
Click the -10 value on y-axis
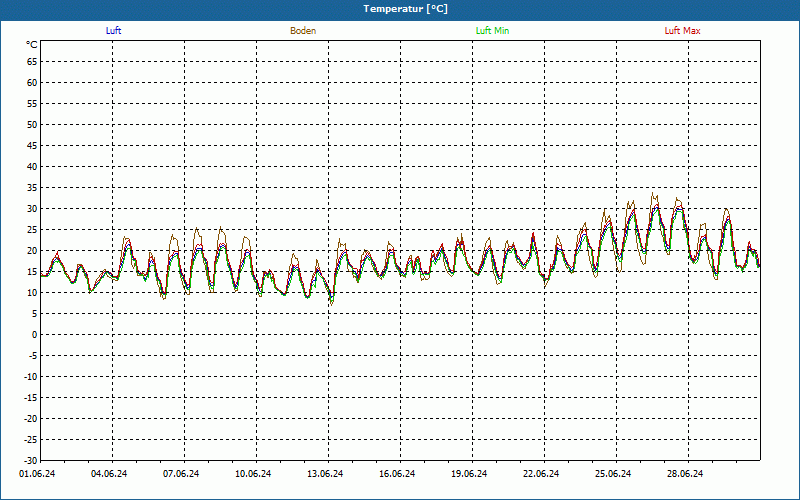click(32, 377)
